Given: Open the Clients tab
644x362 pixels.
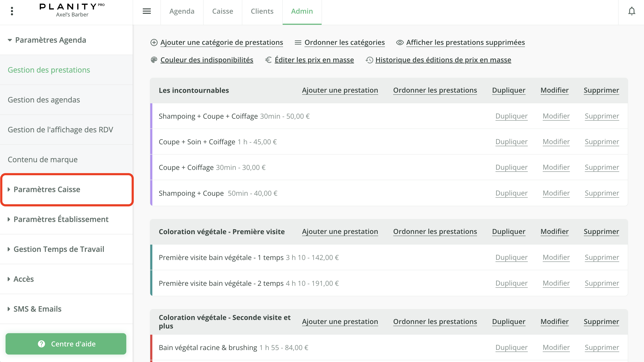Looking at the screenshot, I should [262, 11].
